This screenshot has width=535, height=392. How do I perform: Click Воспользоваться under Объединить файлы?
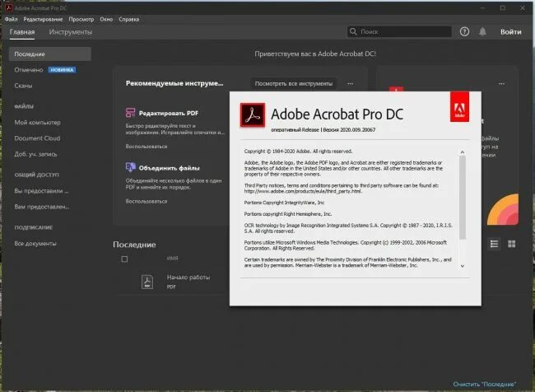pyautogui.click(x=147, y=202)
